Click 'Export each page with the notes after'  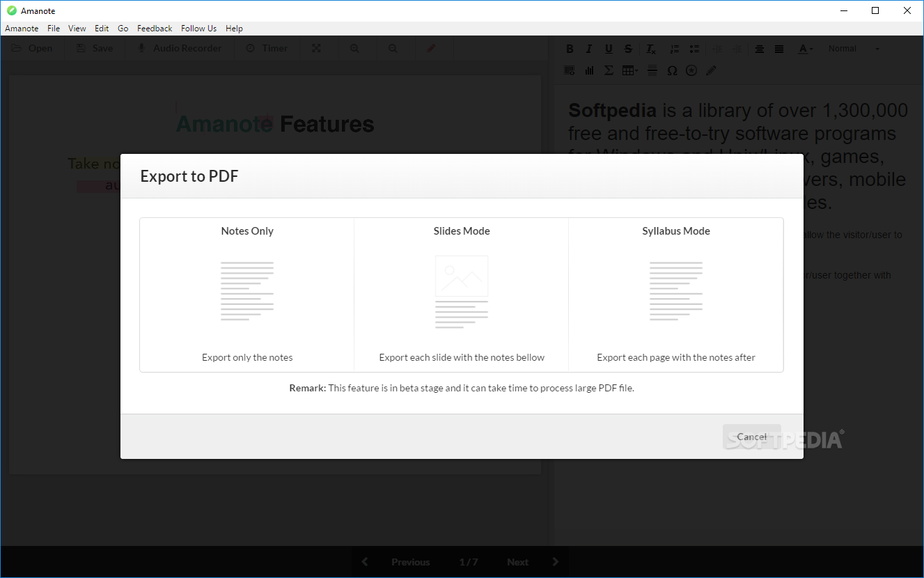676,357
